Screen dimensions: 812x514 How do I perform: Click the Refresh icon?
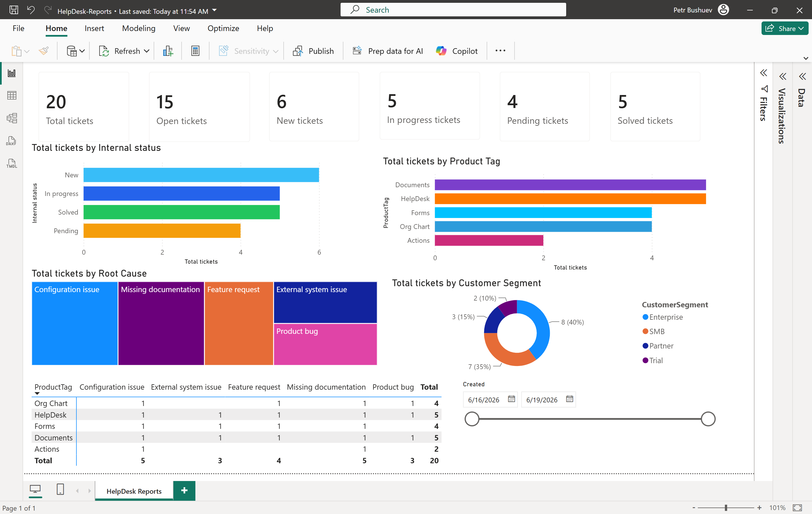click(104, 51)
